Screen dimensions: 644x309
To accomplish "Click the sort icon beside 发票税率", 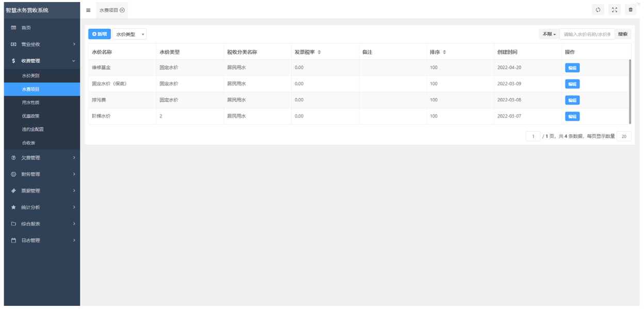I will [x=319, y=52].
